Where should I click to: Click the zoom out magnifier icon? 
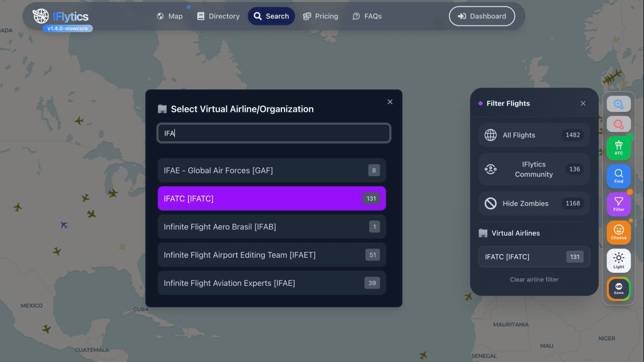click(619, 124)
